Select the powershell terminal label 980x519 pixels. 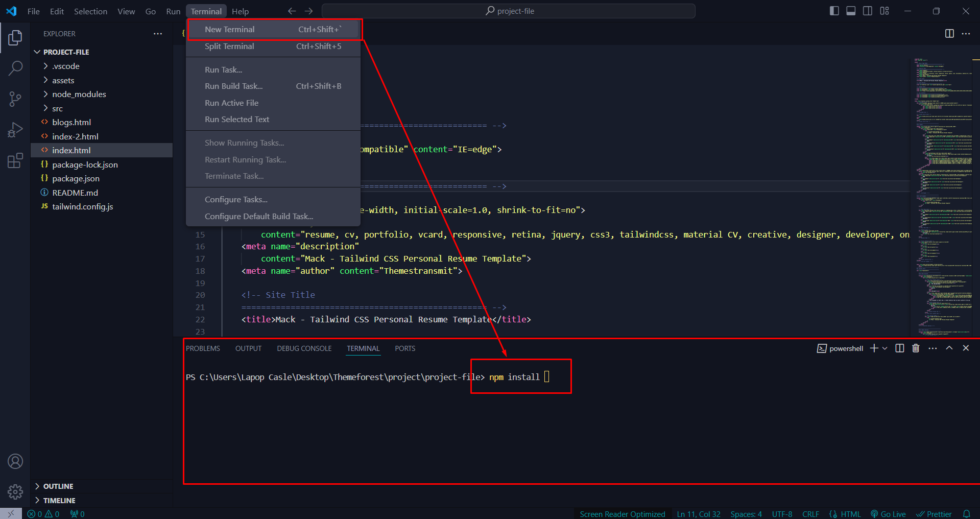pyautogui.click(x=840, y=348)
